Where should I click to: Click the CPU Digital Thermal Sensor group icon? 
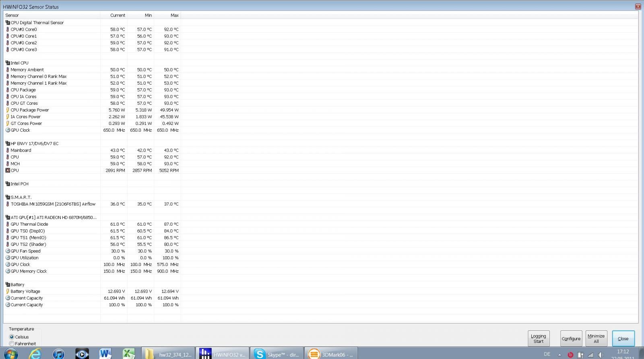tap(8, 23)
